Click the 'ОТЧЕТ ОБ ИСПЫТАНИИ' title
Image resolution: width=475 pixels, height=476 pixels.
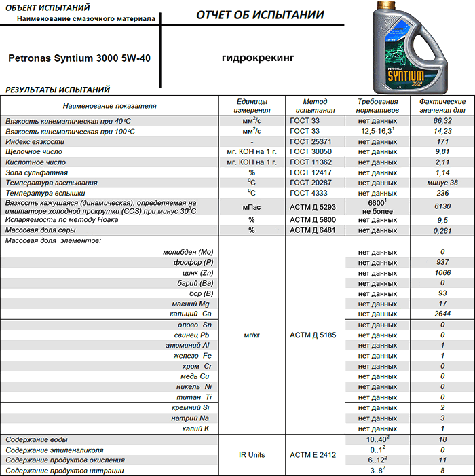260,14
